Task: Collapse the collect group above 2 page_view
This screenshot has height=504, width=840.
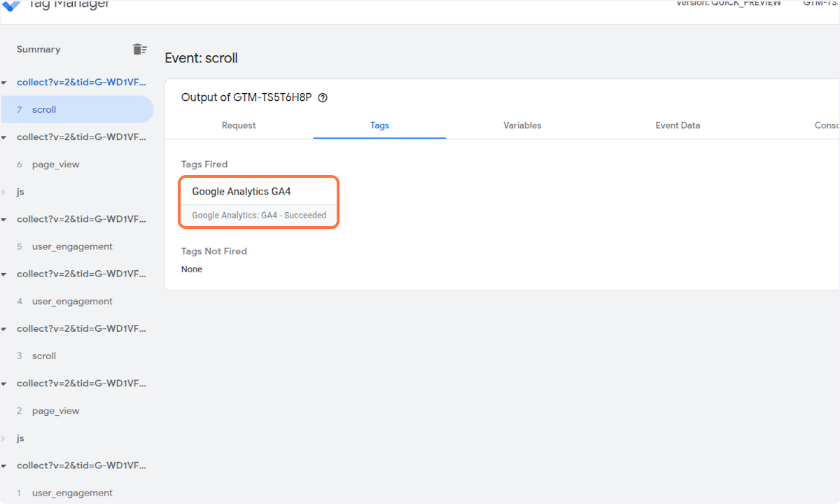Action: 4,384
